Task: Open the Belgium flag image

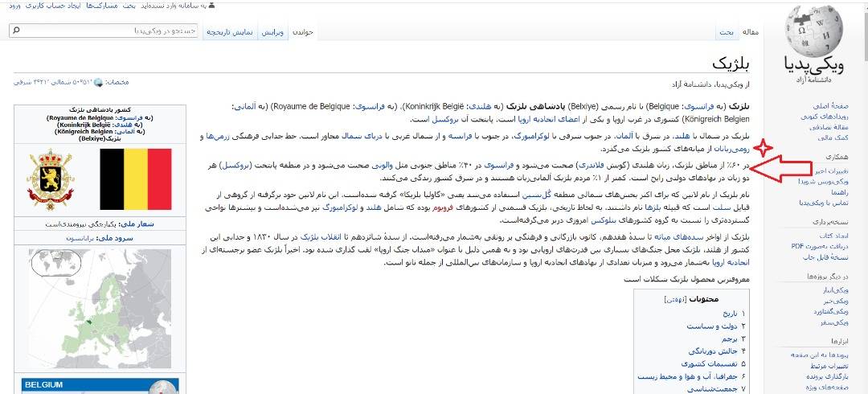Action: click(x=136, y=179)
